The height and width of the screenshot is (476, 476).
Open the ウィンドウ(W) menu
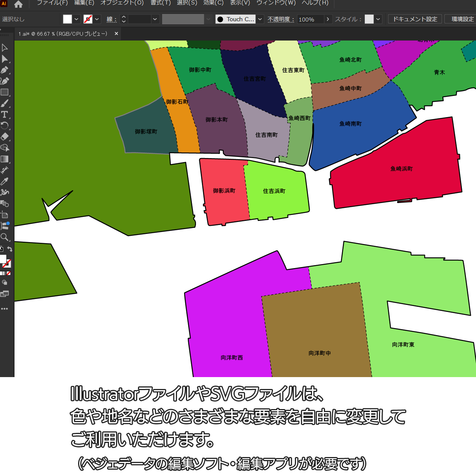pyautogui.click(x=276, y=3)
